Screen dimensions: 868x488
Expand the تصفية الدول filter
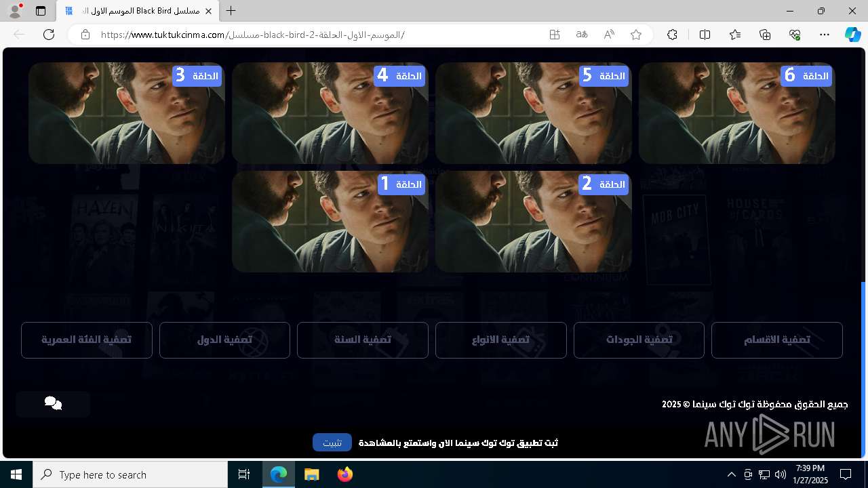point(224,340)
